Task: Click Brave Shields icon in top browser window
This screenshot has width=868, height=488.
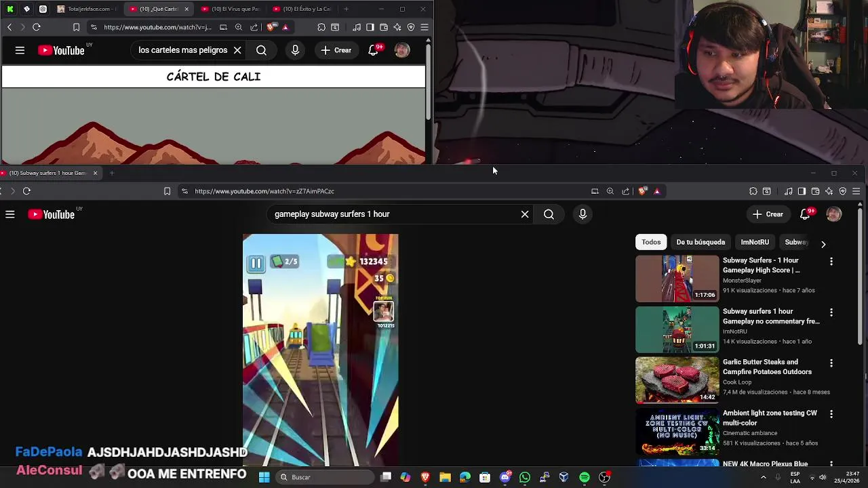Action: point(271,27)
